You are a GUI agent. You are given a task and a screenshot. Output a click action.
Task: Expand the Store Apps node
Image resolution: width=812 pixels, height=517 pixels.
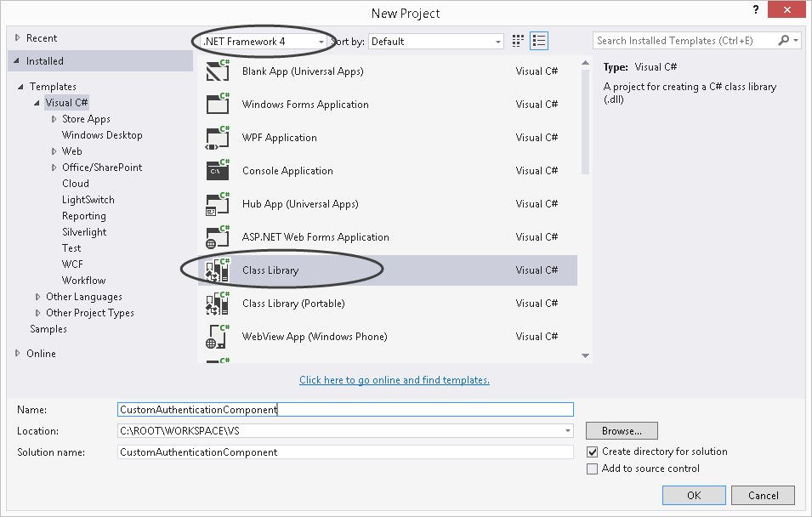click(x=54, y=119)
